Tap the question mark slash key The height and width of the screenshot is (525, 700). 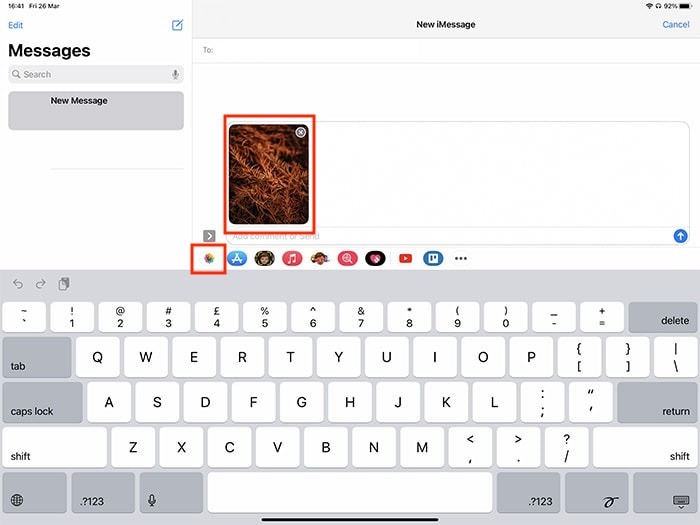[567, 447]
